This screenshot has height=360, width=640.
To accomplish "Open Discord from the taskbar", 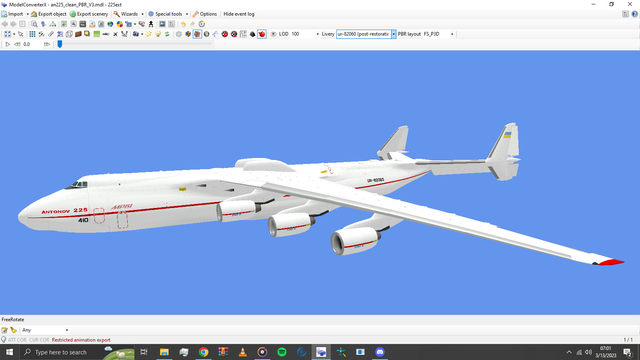I will click(380, 352).
